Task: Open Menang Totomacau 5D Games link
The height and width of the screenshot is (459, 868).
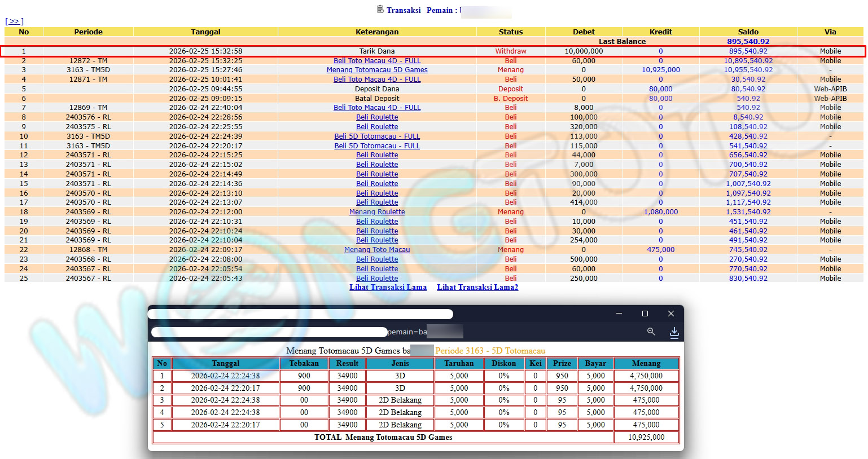Action: (x=377, y=70)
